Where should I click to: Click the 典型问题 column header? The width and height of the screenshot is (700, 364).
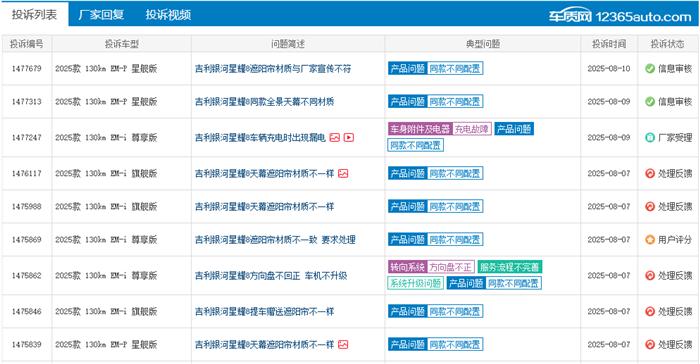(483, 44)
